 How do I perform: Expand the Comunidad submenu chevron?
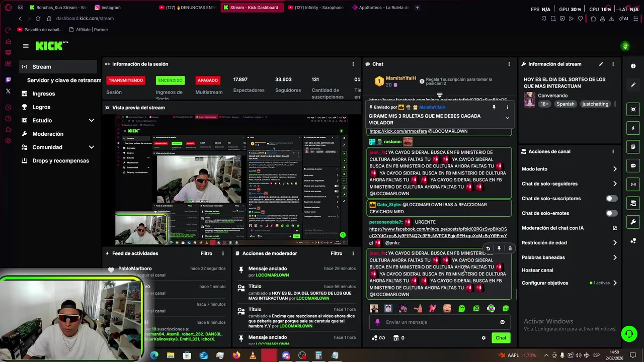click(x=92, y=147)
